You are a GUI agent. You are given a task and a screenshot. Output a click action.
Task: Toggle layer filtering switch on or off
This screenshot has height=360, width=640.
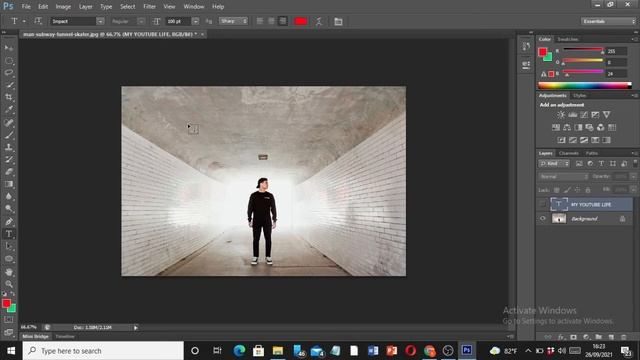click(635, 163)
